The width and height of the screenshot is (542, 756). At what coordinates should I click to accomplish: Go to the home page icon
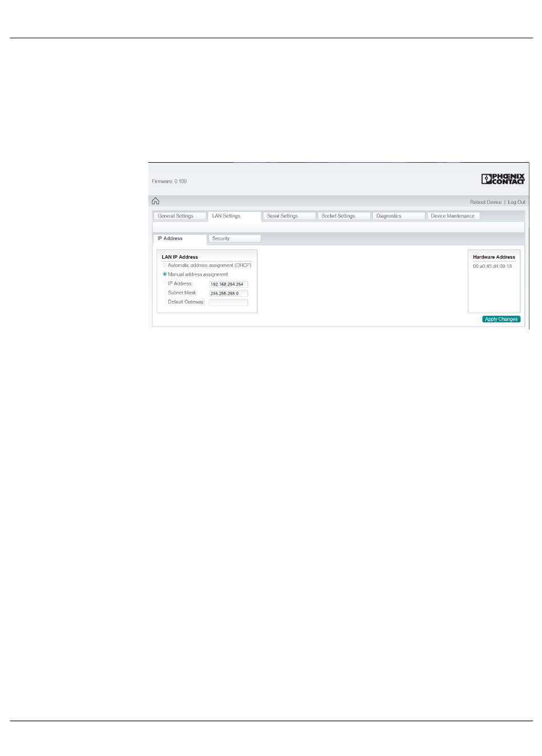(x=156, y=201)
